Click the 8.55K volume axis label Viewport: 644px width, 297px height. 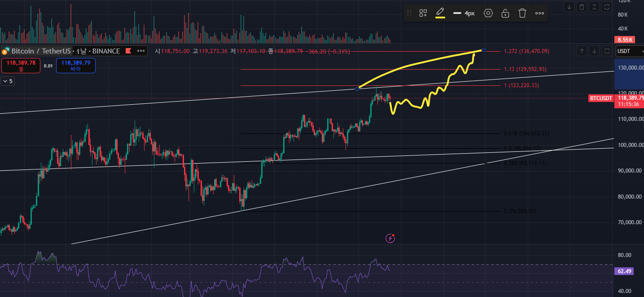pyautogui.click(x=625, y=40)
